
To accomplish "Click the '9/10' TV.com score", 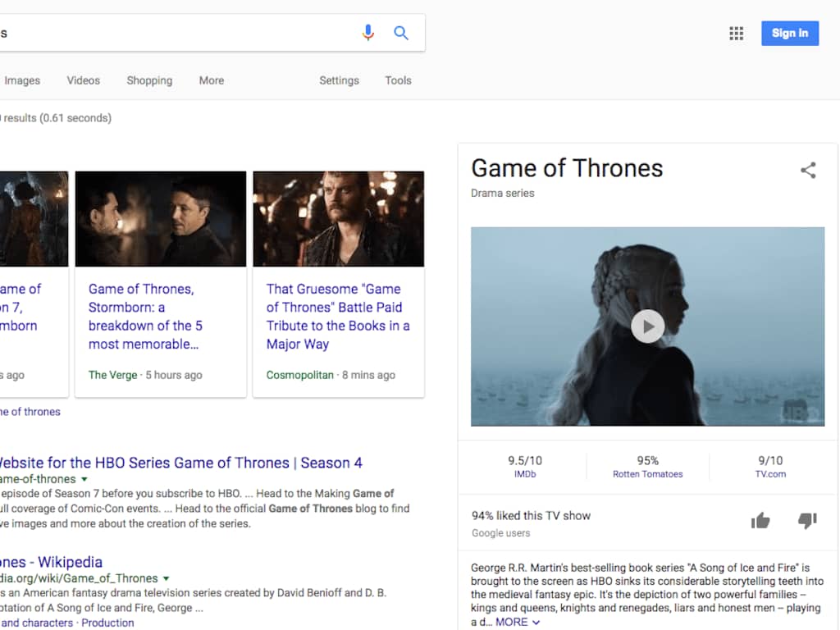I will 770,461.
